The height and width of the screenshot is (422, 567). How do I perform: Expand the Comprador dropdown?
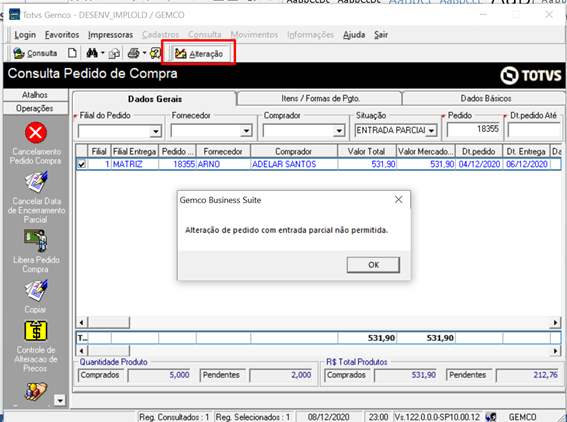339,131
